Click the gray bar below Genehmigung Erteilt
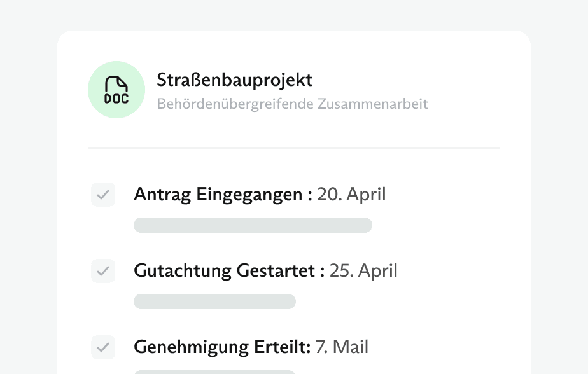The height and width of the screenshot is (374, 588). click(x=214, y=371)
